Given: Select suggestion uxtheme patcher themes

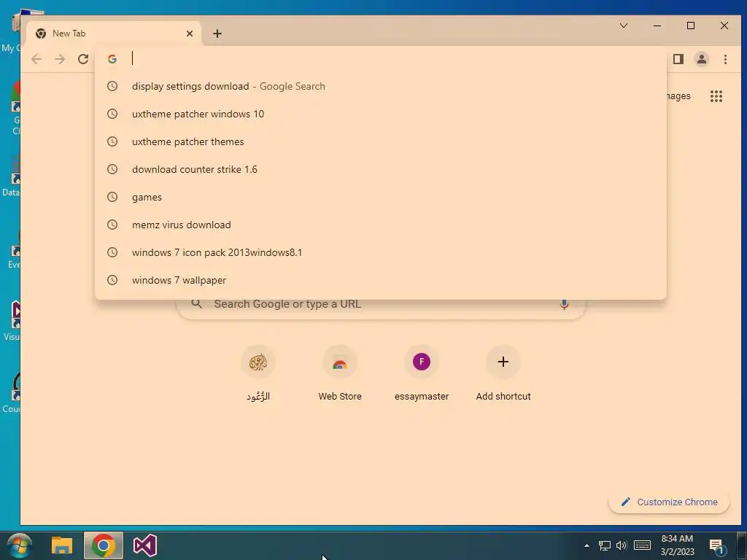Looking at the screenshot, I should (381, 141).
